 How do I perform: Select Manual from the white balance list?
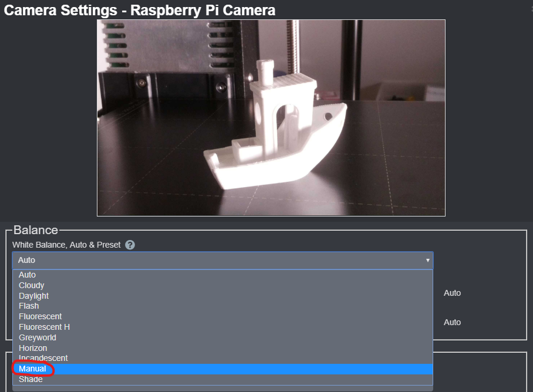tap(32, 369)
